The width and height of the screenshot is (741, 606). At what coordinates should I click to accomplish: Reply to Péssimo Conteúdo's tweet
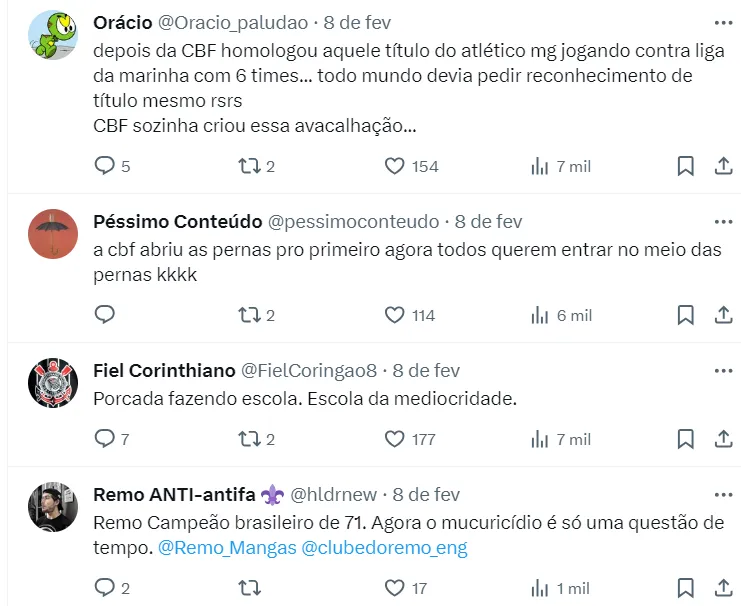point(105,315)
